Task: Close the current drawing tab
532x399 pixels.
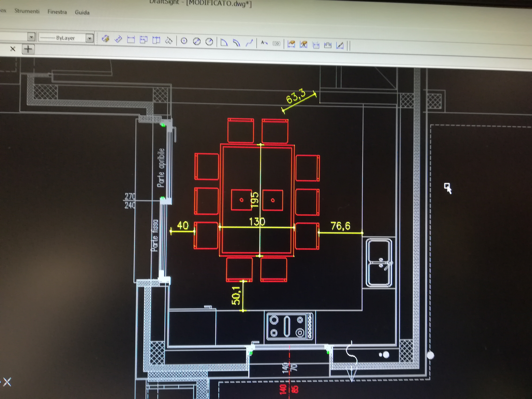Action: tap(13, 49)
